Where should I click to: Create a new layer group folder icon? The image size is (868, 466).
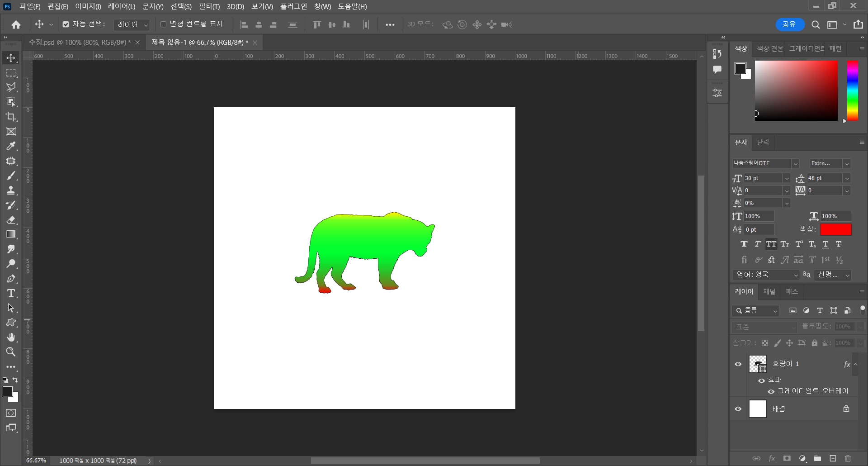(x=817, y=458)
